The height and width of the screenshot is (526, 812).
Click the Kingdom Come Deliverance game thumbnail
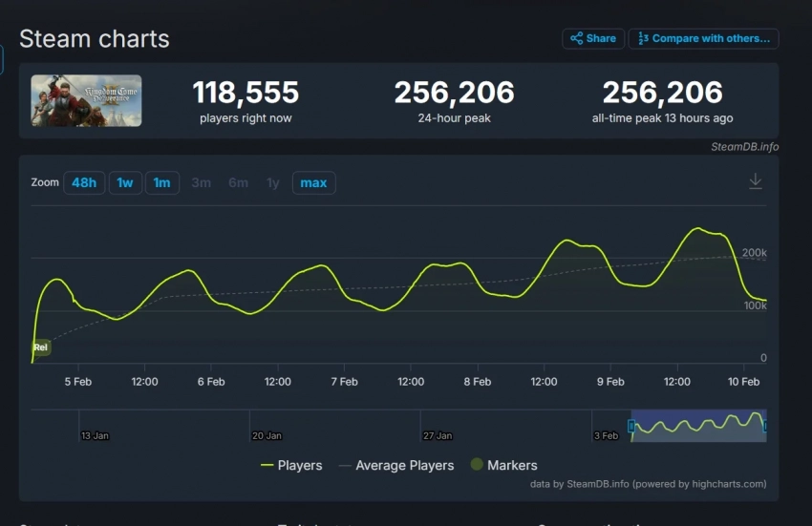coord(87,101)
